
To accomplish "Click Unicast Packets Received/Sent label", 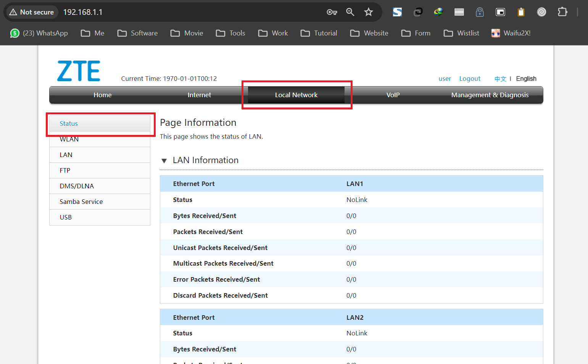I will [220, 248].
